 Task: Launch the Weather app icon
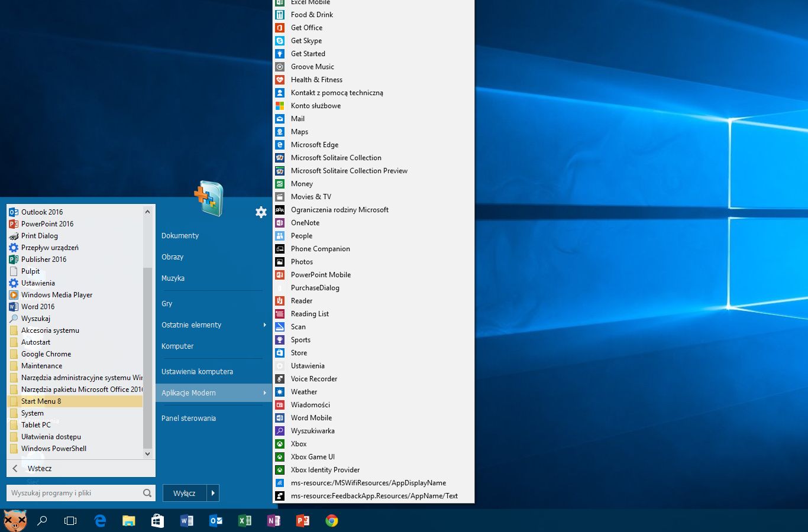pos(280,392)
